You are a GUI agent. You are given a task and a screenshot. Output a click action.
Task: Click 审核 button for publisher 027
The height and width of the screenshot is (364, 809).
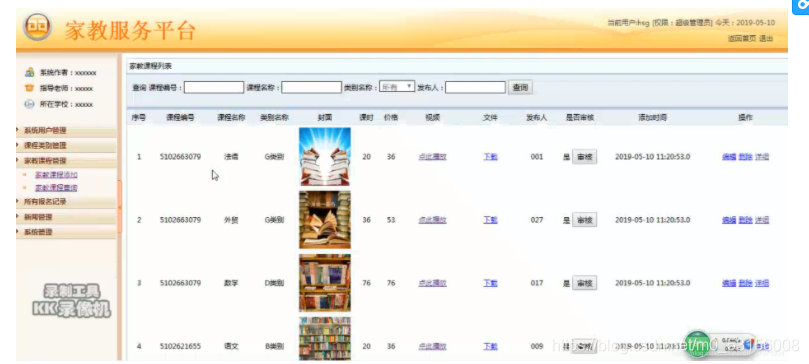585,220
